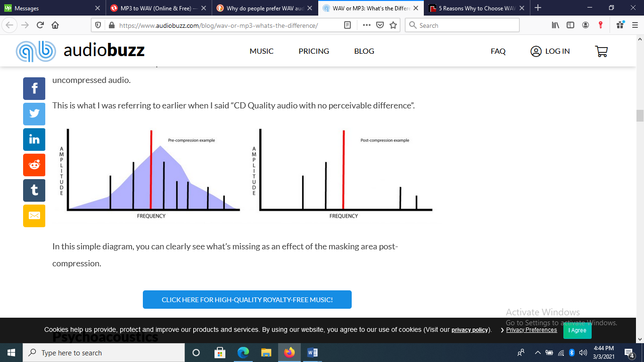Open Task View Cortana circle
Viewport: 644px width, 362px height.
[x=197, y=353]
